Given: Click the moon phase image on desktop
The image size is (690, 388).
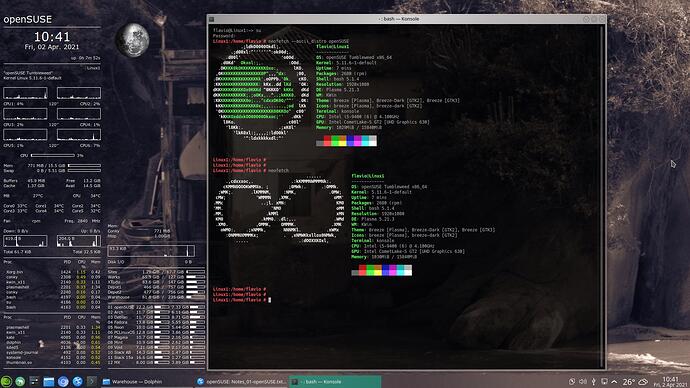Looking at the screenshot, I should (x=132, y=40).
